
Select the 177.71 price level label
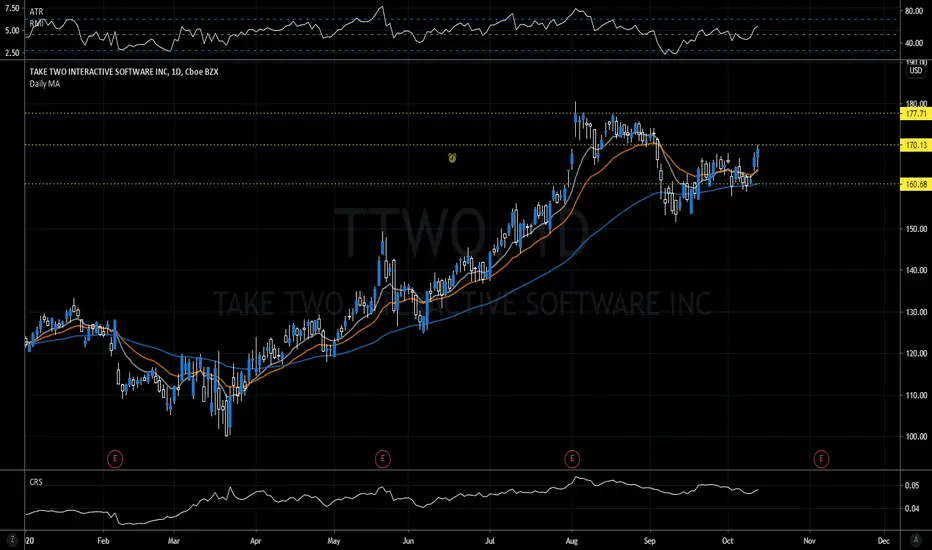click(916, 113)
